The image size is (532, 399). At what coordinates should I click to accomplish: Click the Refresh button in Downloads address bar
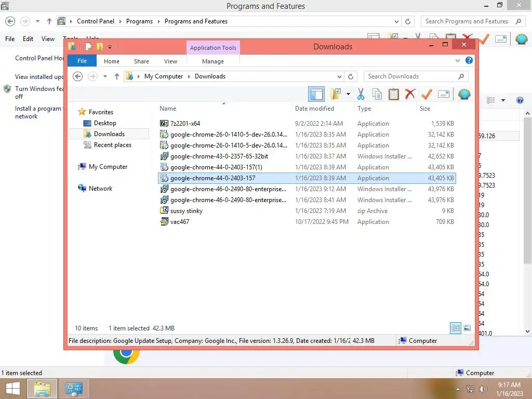351,76
